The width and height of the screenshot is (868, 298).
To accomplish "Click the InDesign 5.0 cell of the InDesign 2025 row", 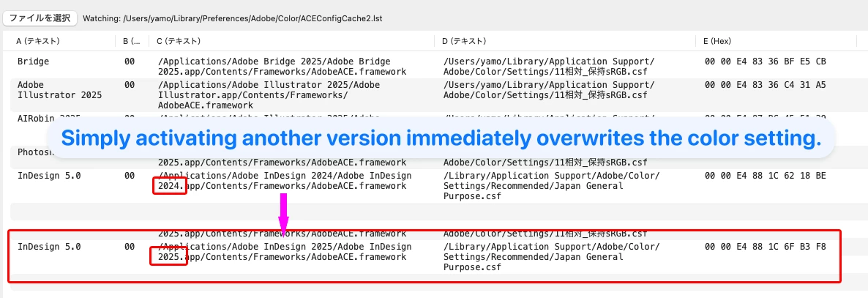I will point(49,247).
